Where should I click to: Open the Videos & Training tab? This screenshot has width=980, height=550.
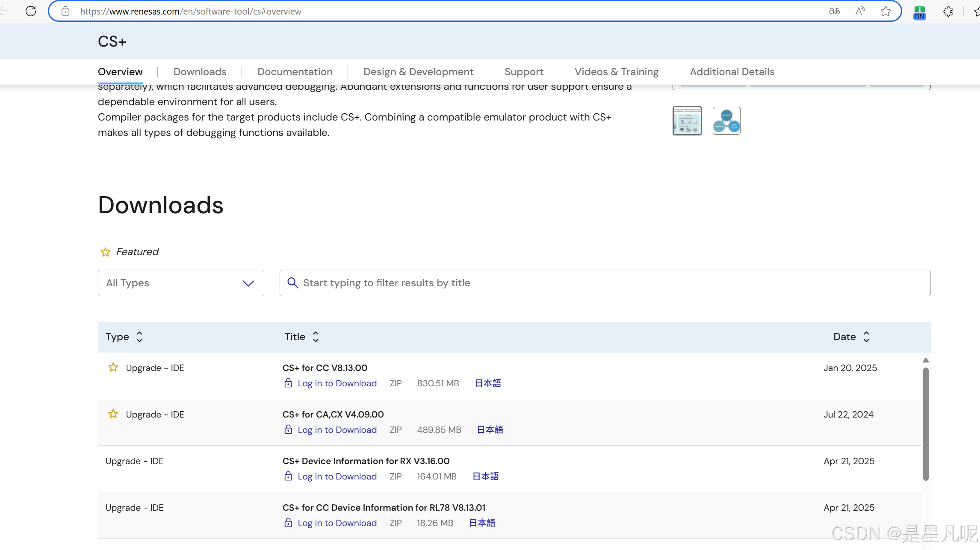click(616, 72)
